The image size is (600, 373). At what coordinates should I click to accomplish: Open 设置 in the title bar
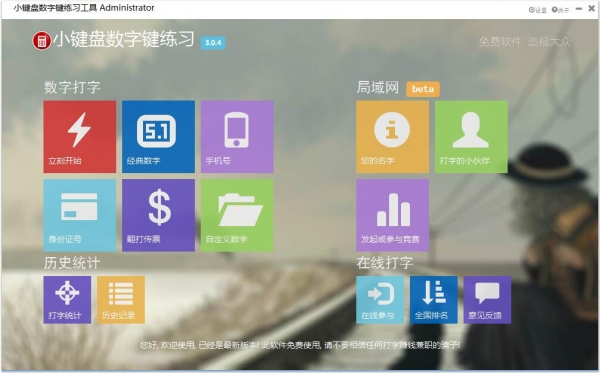tap(538, 10)
